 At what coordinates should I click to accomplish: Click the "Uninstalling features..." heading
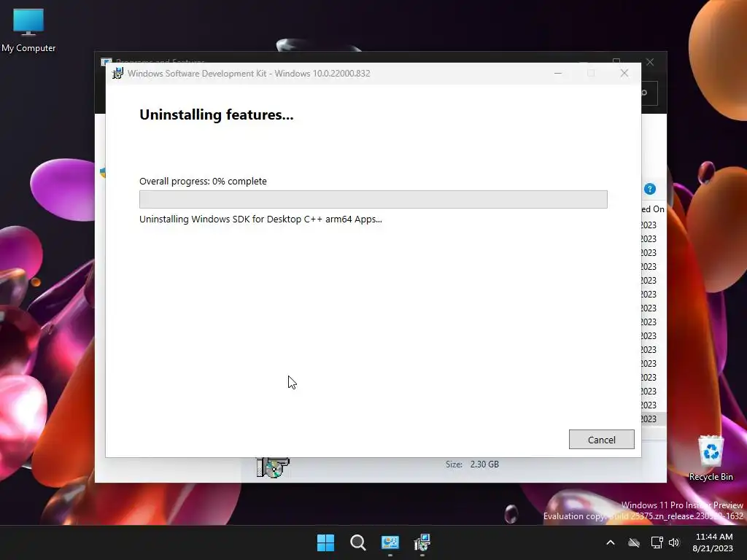tap(216, 114)
